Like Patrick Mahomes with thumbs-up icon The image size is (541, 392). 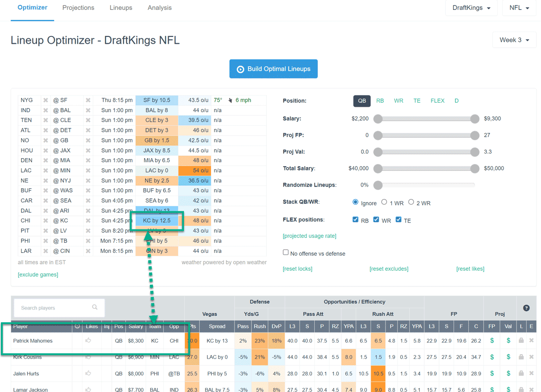tap(88, 341)
